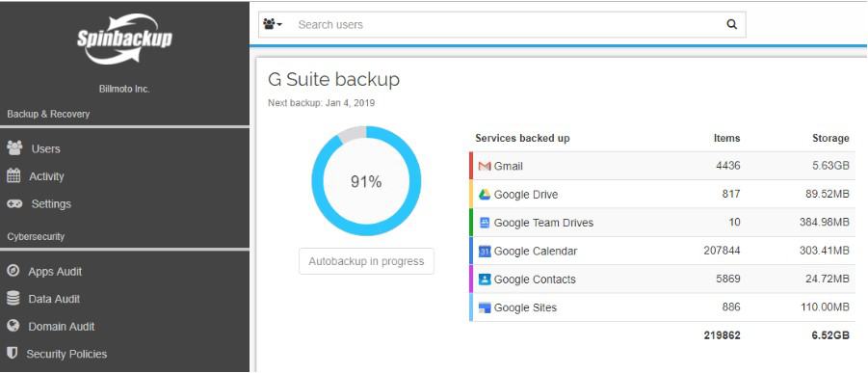Click the Google Team Drives icon
Image resolution: width=868 pixels, height=373 pixels.
tap(485, 223)
